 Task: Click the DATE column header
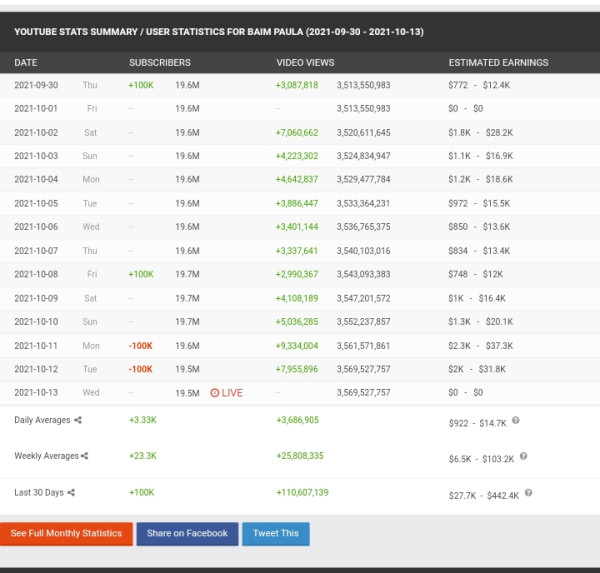[x=26, y=62]
